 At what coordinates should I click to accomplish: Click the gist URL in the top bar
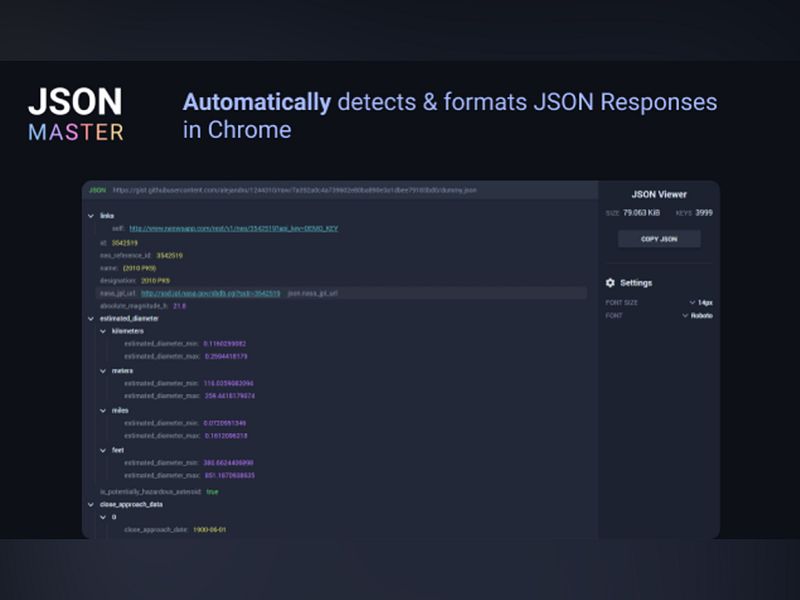click(295, 190)
